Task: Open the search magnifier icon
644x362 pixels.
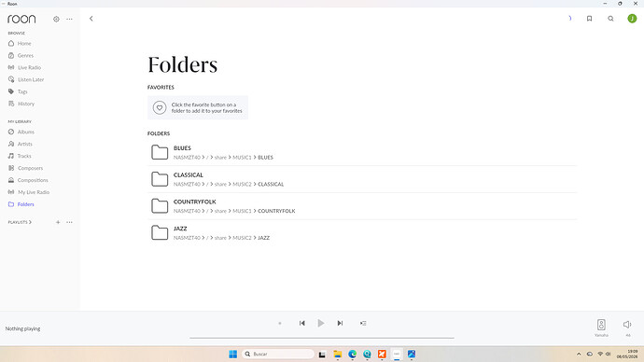Action: pyautogui.click(x=610, y=19)
